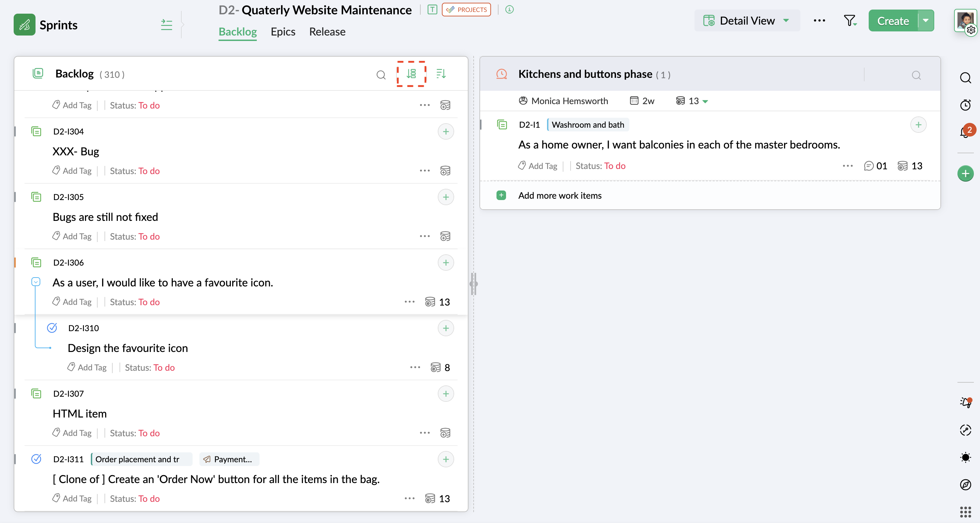Open the timer icon in sidebar
980x523 pixels.
(x=965, y=105)
